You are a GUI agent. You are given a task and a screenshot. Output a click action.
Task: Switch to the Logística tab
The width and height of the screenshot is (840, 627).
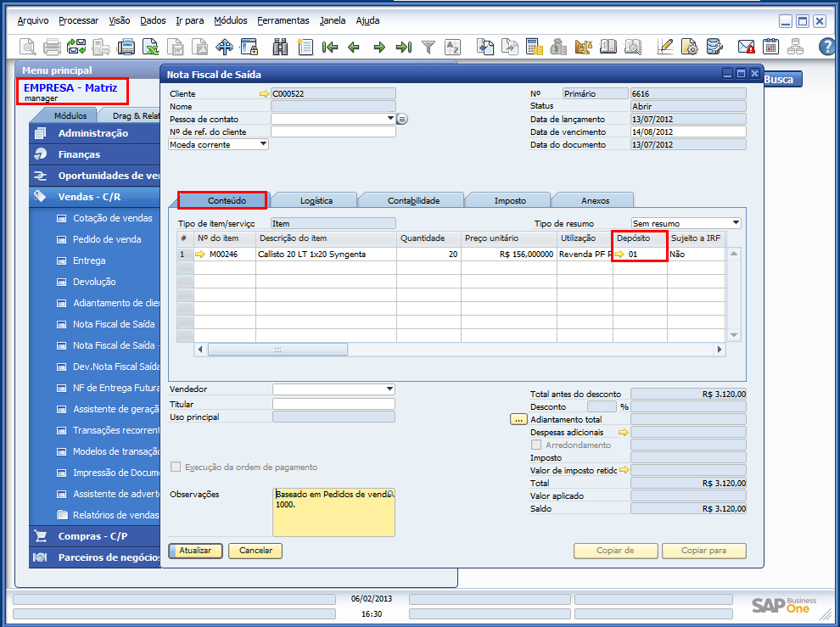(x=316, y=200)
